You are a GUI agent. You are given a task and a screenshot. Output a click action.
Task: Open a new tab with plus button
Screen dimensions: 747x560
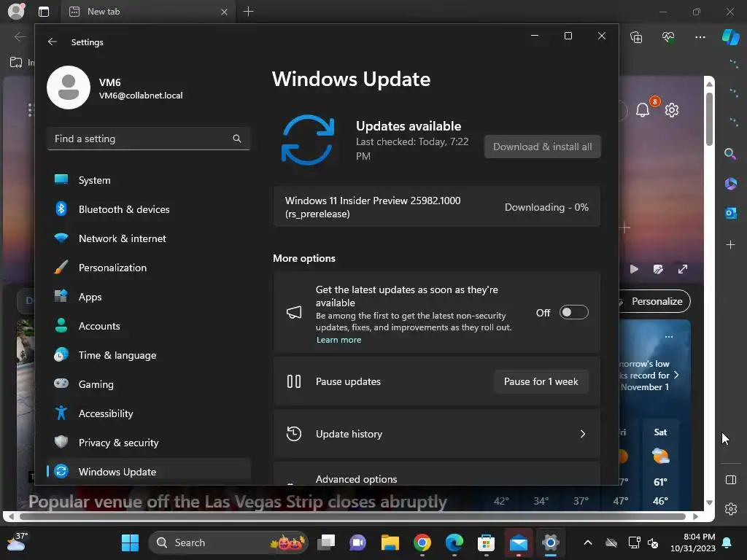click(248, 12)
